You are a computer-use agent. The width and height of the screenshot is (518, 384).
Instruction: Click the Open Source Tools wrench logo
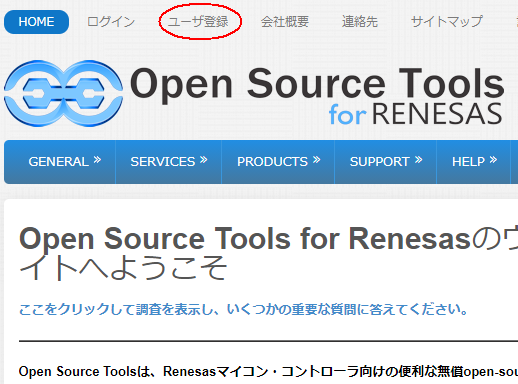(x=63, y=93)
